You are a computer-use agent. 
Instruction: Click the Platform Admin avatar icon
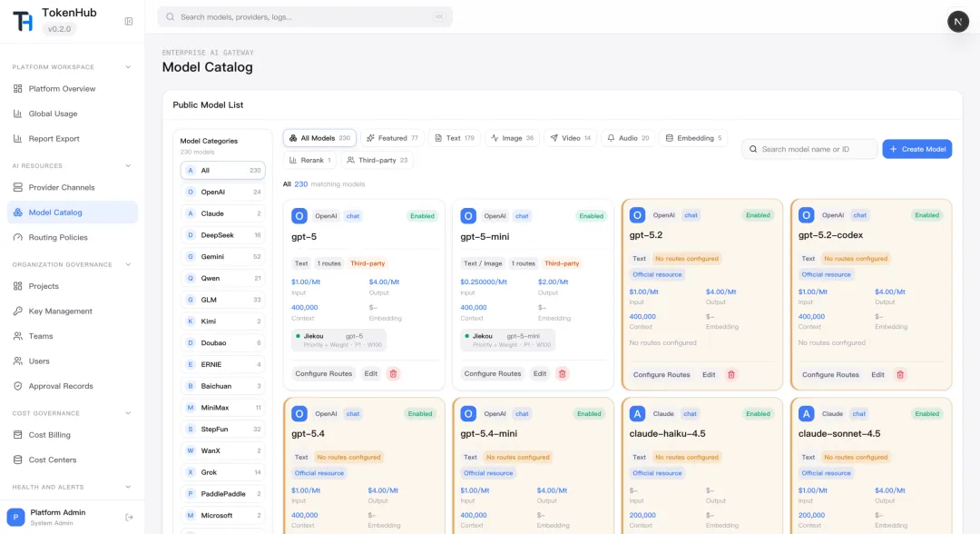point(15,517)
